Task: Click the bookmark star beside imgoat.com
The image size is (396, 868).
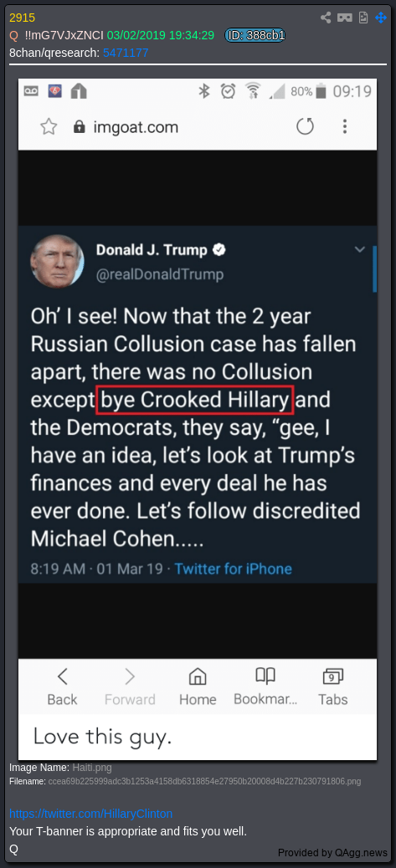Action: point(49,128)
